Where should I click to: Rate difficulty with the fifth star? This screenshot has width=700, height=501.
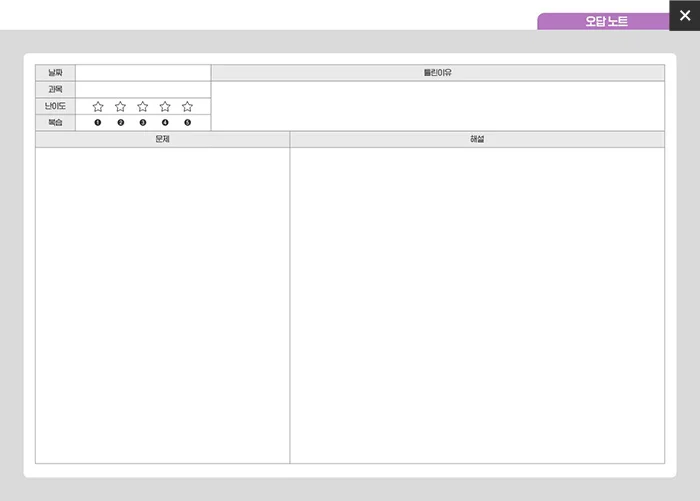pos(187,106)
